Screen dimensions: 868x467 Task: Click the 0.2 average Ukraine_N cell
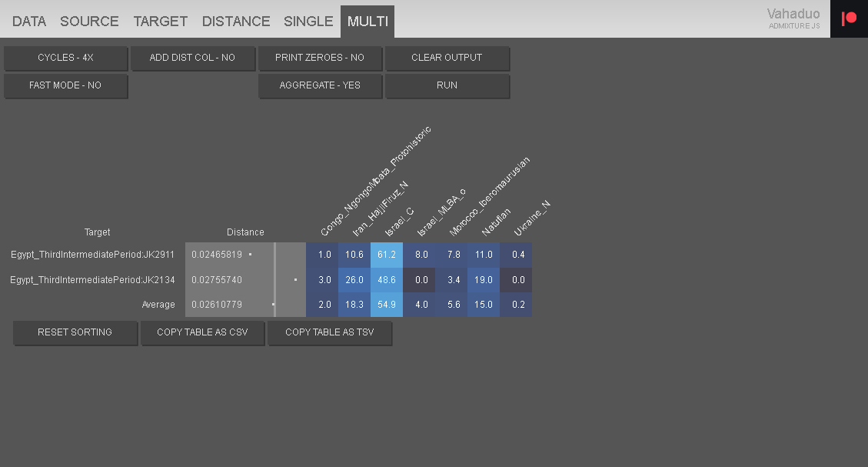tap(516, 305)
